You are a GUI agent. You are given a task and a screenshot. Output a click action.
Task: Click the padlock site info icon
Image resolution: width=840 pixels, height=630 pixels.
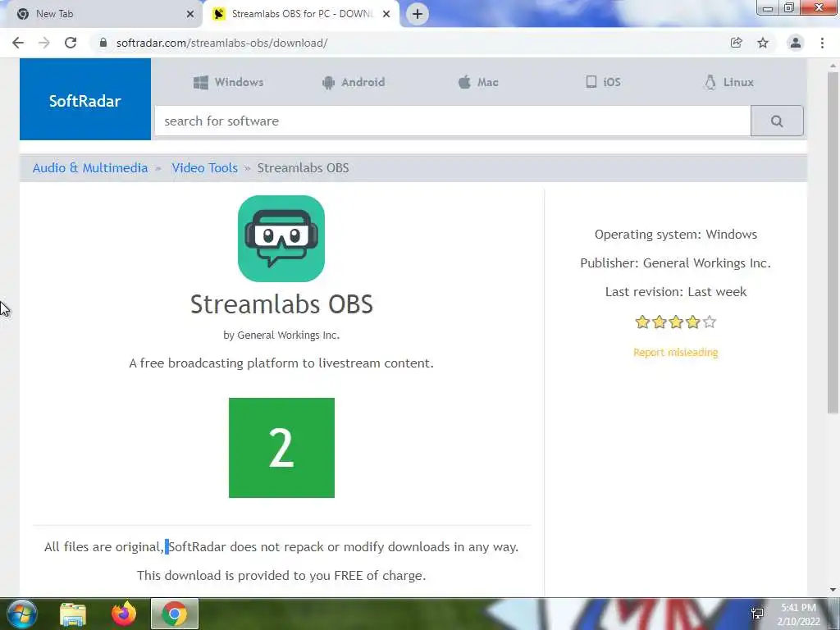click(x=103, y=43)
